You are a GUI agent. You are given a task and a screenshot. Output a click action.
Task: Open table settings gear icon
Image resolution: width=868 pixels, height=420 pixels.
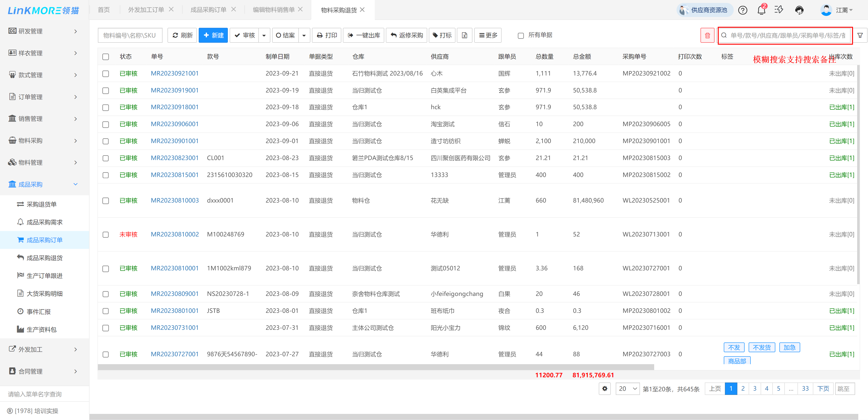[x=604, y=389]
